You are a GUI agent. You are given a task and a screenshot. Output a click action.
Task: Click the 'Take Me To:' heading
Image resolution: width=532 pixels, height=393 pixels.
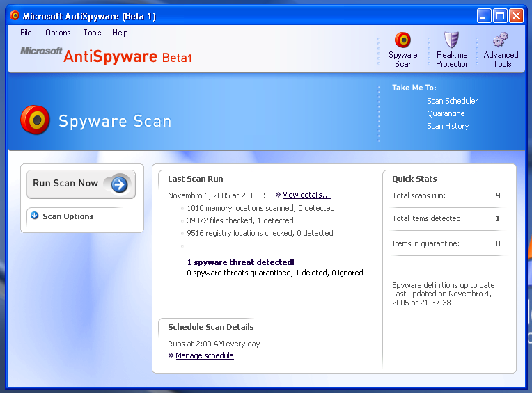click(414, 88)
